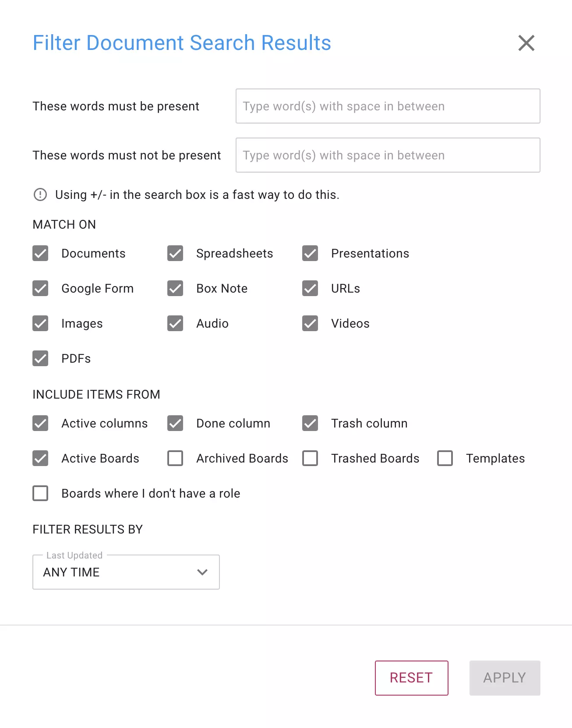Viewport: 572px width, 728px height.
Task: Include Templates by checking its box
Action: click(445, 458)
